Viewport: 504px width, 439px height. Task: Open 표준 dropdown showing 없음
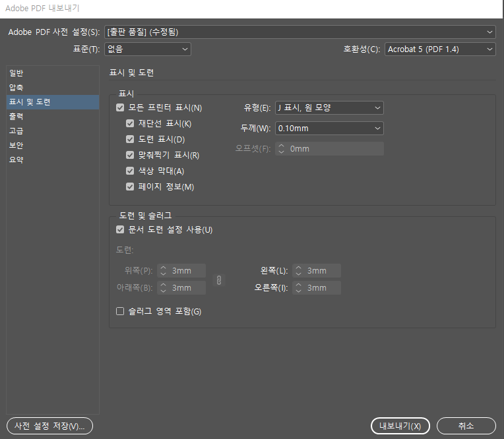pos(148,49)
